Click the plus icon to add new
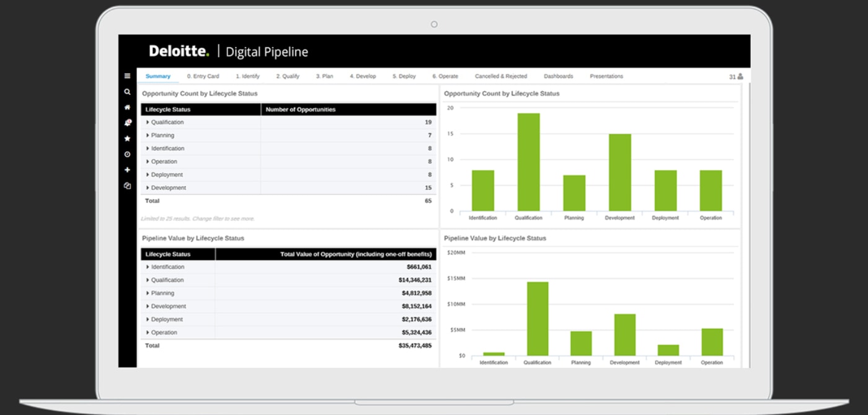The image size is (868, 415). point(127,170)
